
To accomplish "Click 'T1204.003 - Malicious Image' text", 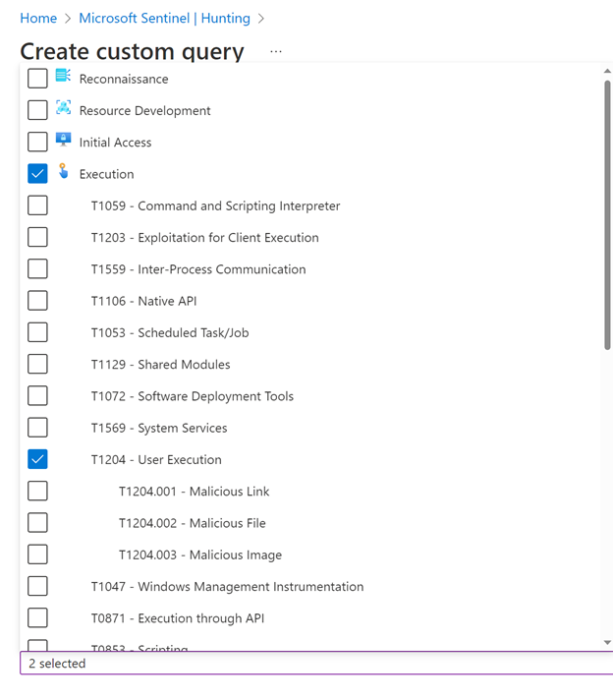I will point(200,554).
